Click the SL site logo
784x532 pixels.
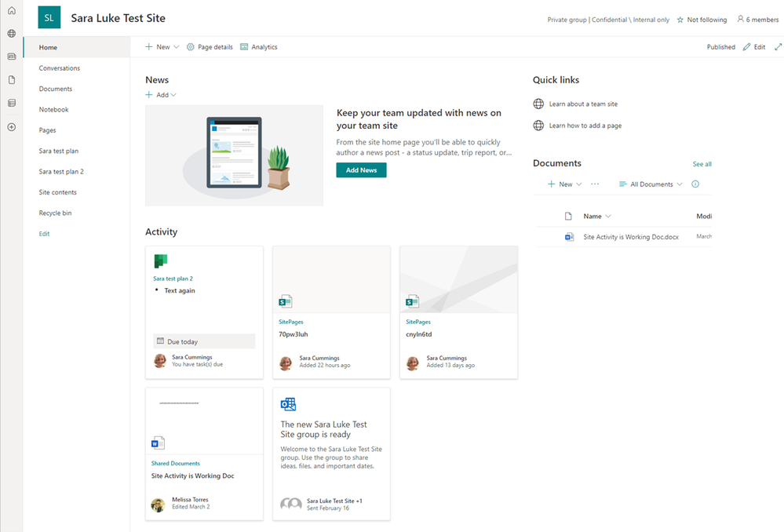coord(49,18)
